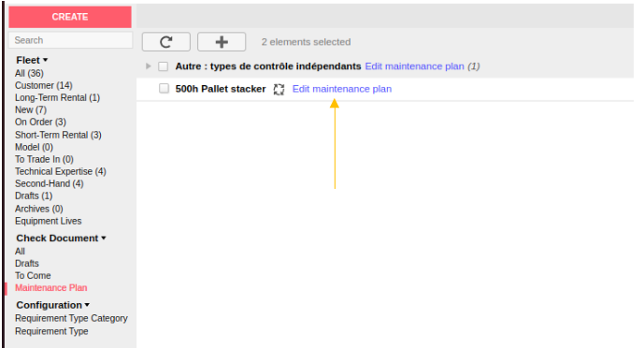Image resolution: width=644 pixels, height=348 pixels.
Task: Open Equipment Lives
Action: [x=48, y=221]
